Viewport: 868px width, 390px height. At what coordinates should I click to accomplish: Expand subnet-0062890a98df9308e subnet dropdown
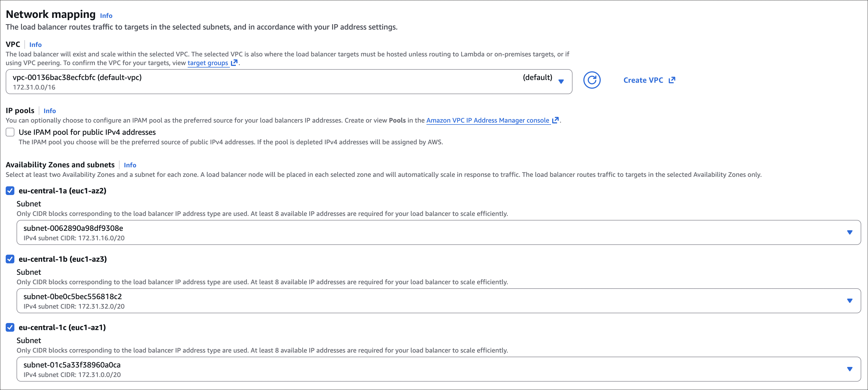pos(438,233)
